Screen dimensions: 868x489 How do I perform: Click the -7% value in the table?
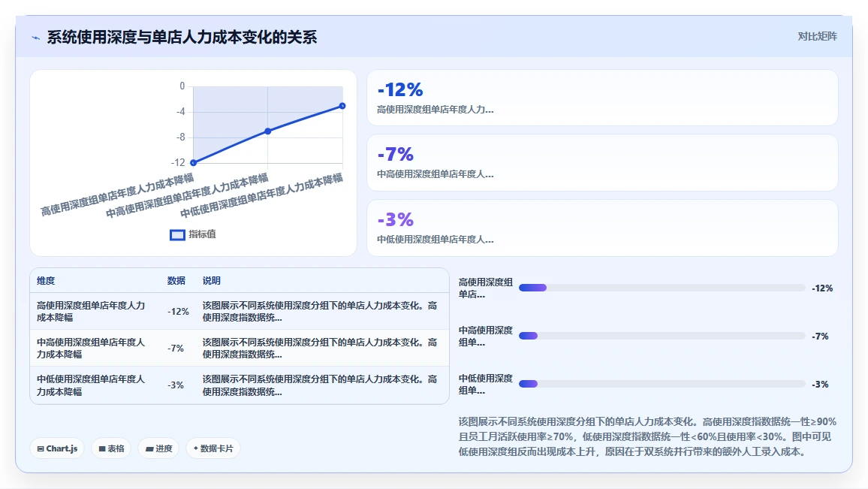coord(176,349)
